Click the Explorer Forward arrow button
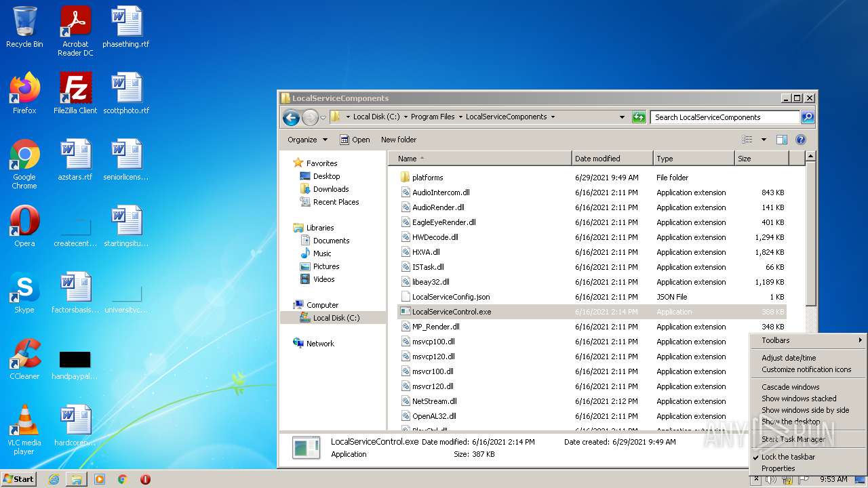Screen dimensions: 868x488 point(310,117)
